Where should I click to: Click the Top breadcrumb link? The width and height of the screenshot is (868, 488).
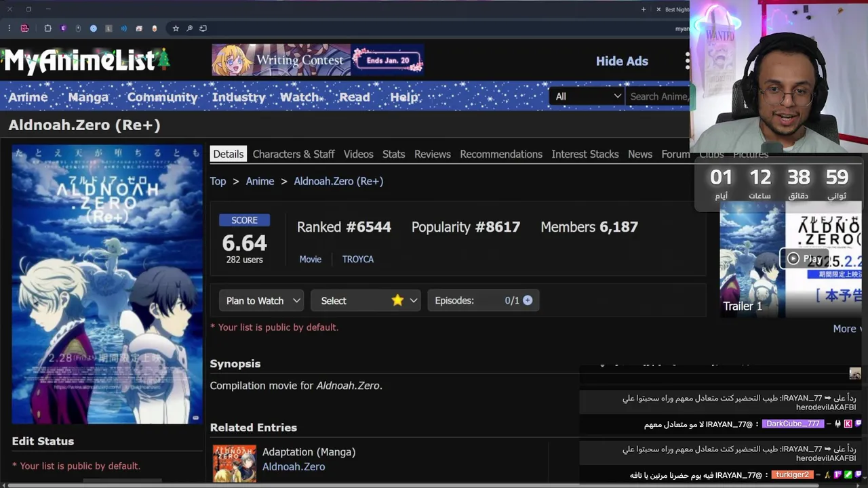click(x=218, y=181)
